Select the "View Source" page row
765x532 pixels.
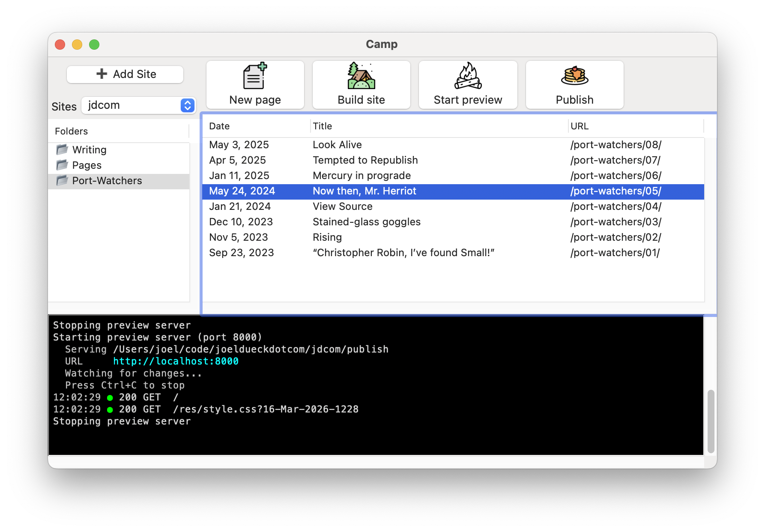pyautogui.click(x=342, y=206)
